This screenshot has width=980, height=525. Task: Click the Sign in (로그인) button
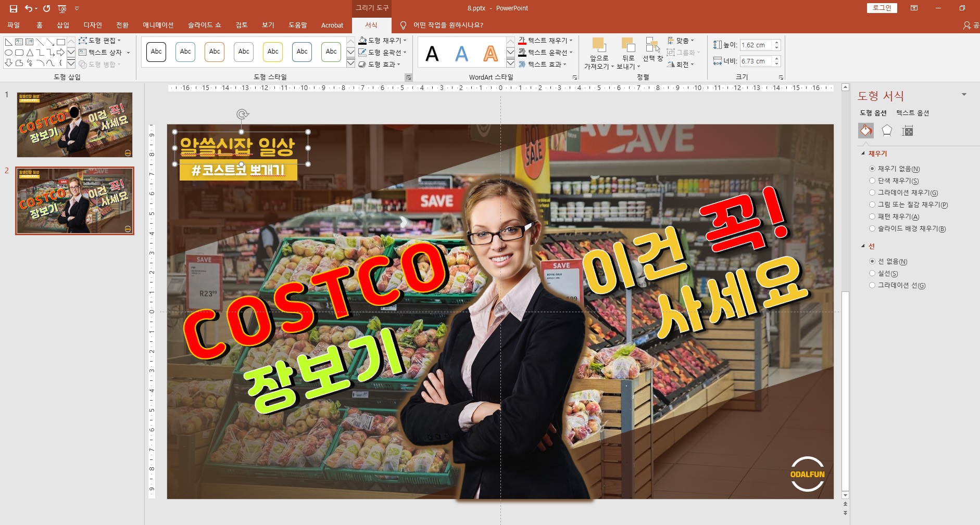tap(882, 8)
